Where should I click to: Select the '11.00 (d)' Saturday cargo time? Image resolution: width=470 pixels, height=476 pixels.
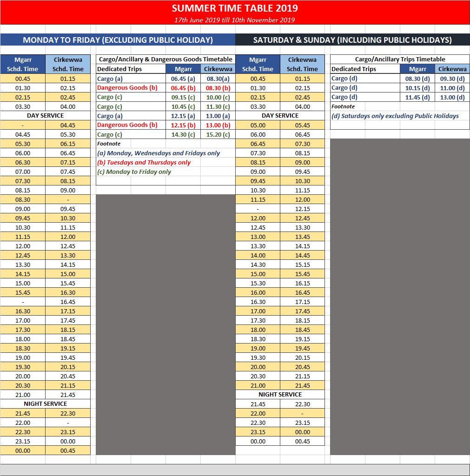(x=452, y=88)
